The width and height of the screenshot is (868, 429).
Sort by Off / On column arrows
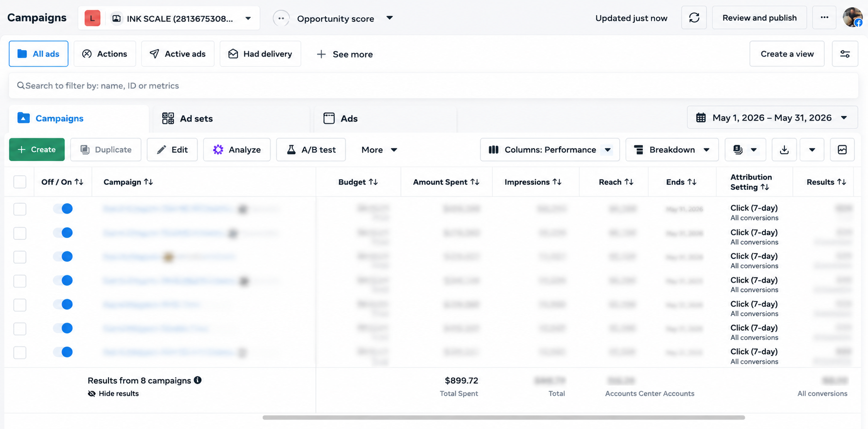pos(79,182)
